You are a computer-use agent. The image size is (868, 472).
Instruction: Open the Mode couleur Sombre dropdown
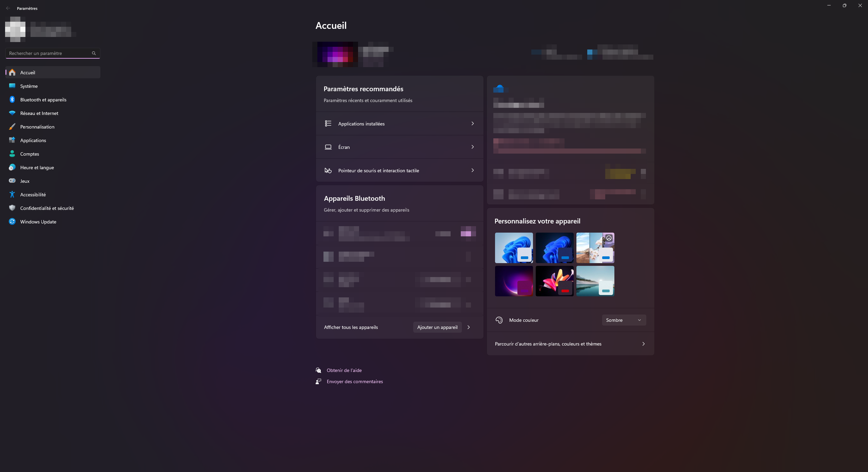tap(624, 320)
